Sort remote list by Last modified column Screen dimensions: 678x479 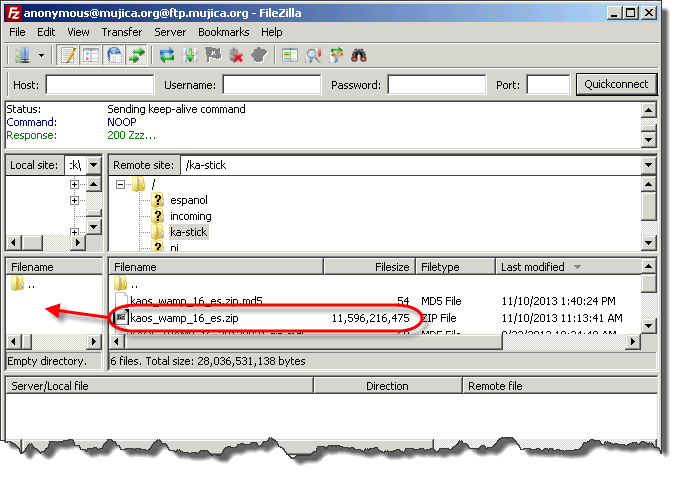pyautogui.click(x=568, y=267)
